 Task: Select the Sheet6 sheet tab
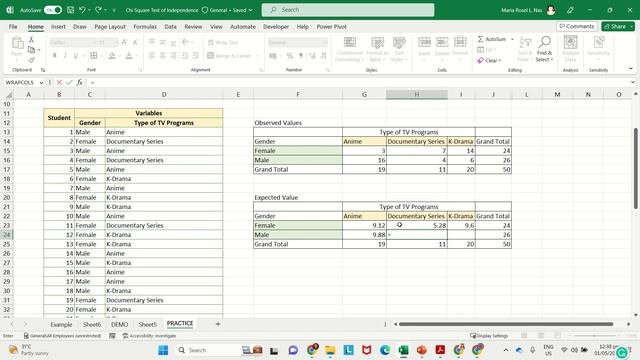tap(92, 324)
